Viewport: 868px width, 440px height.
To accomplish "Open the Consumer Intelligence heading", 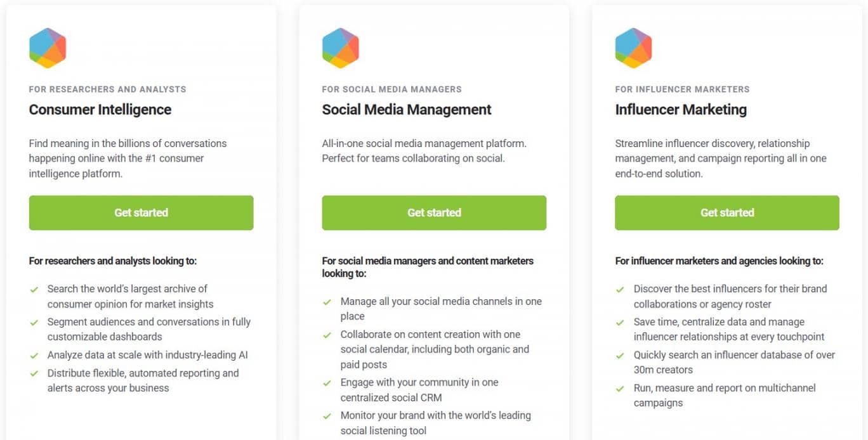I will pyautogui.click(x=100, y=110).
